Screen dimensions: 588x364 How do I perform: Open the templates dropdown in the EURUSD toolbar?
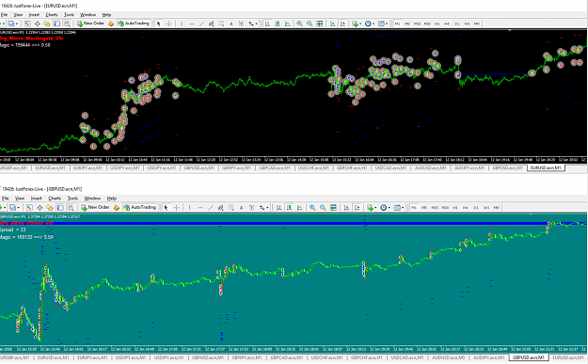383,24
